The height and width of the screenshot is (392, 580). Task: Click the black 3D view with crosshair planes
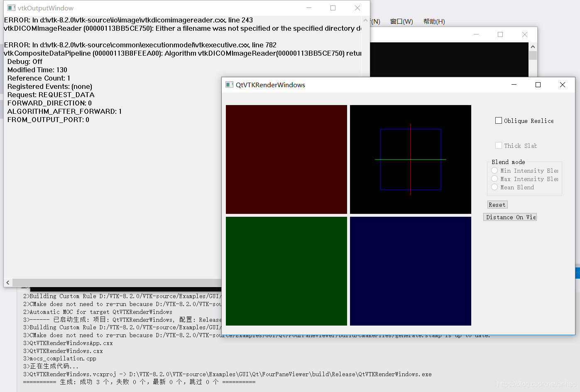coord(411,159)
